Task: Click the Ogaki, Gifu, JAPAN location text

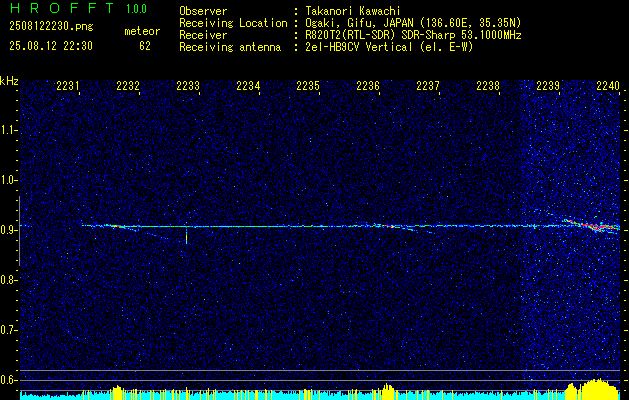Action: 411,23
